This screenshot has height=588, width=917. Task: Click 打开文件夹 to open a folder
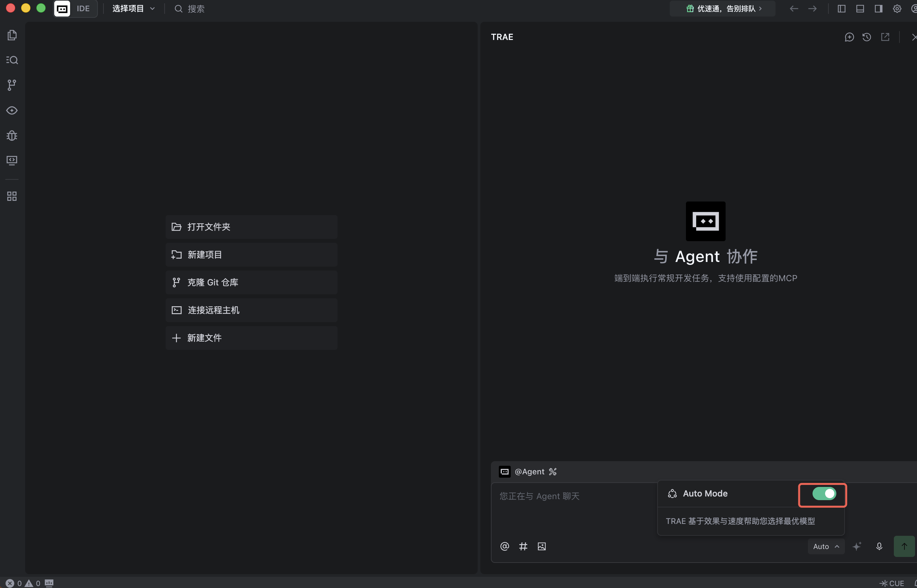252,227
